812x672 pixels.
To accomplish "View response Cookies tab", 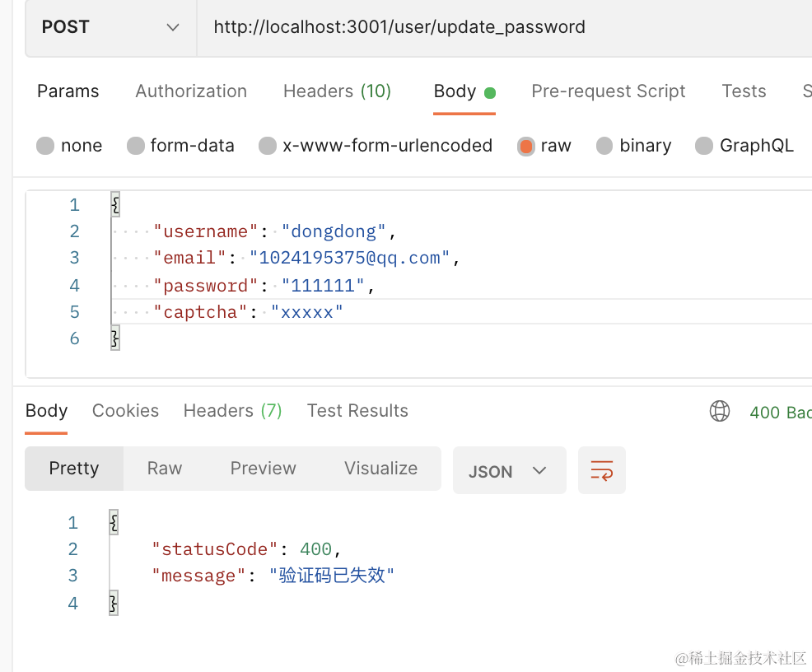I will click(125, 411).
